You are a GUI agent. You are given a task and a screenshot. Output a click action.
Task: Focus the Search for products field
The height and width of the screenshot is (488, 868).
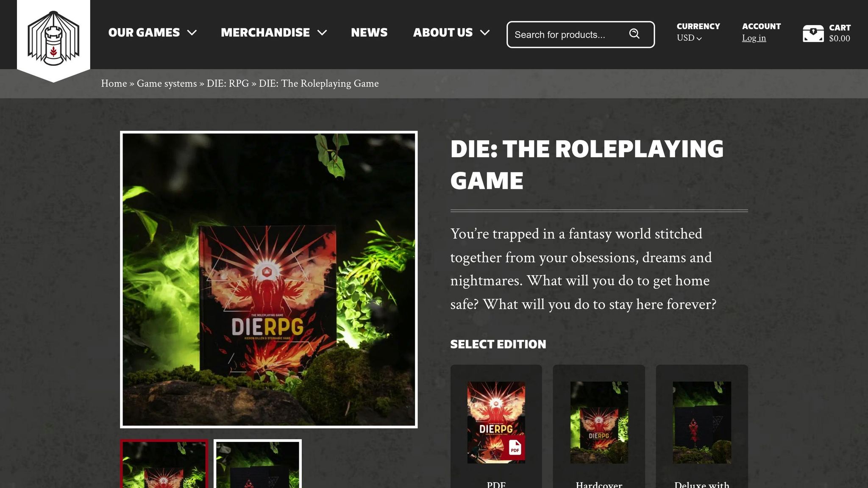[580, 35]
